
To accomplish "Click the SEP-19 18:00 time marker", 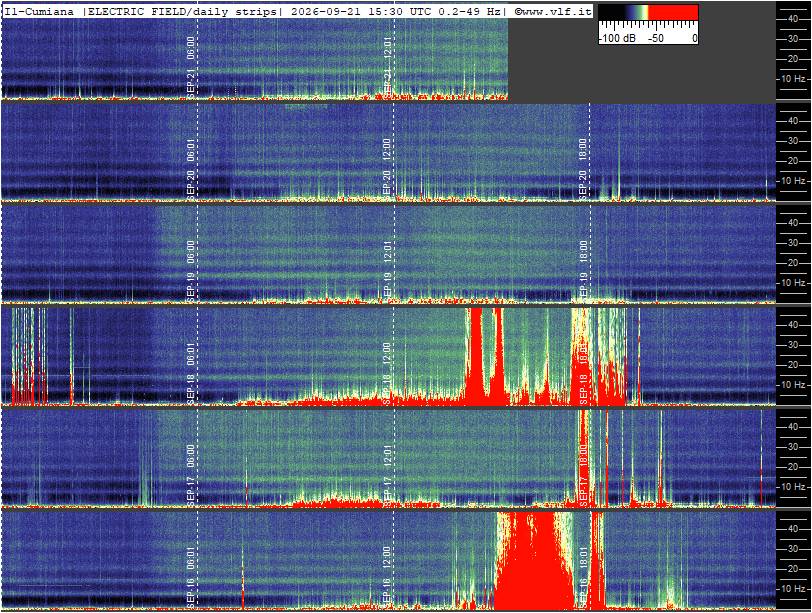I will tap(583, 271).
